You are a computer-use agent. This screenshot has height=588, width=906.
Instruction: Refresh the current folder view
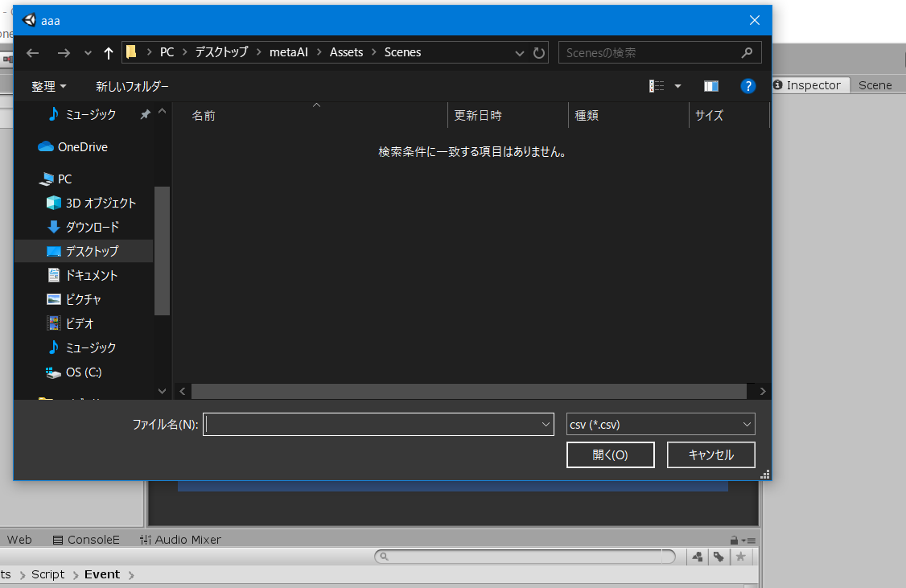click(x=538, y=51)
